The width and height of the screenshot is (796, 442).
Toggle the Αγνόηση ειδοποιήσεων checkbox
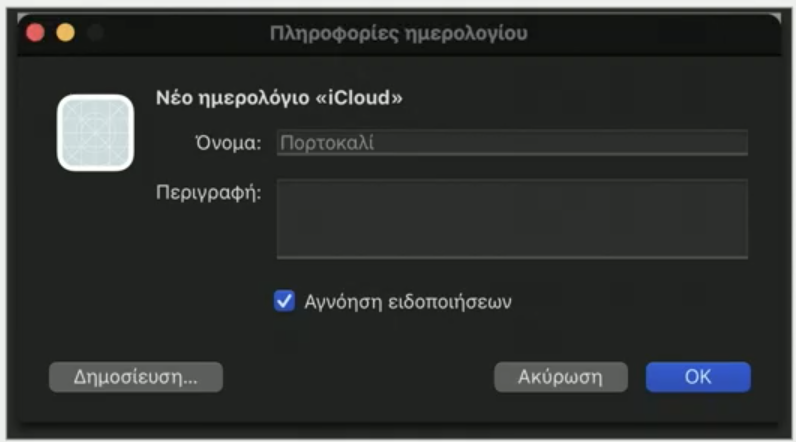point(284,301)
